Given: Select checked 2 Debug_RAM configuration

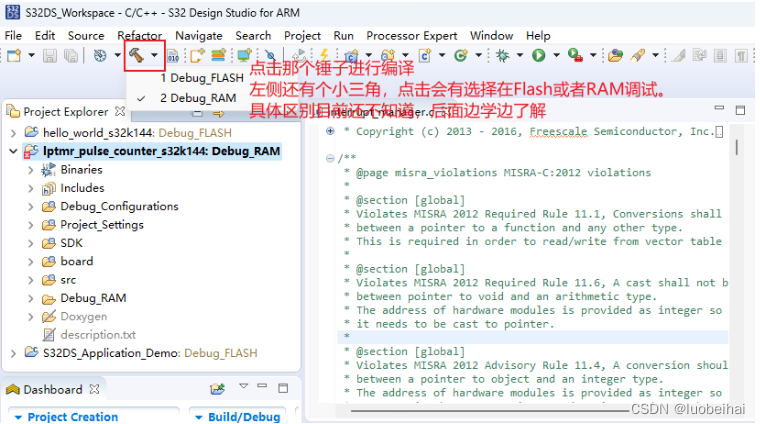Looking at the screenshot, I should [198, 98].
